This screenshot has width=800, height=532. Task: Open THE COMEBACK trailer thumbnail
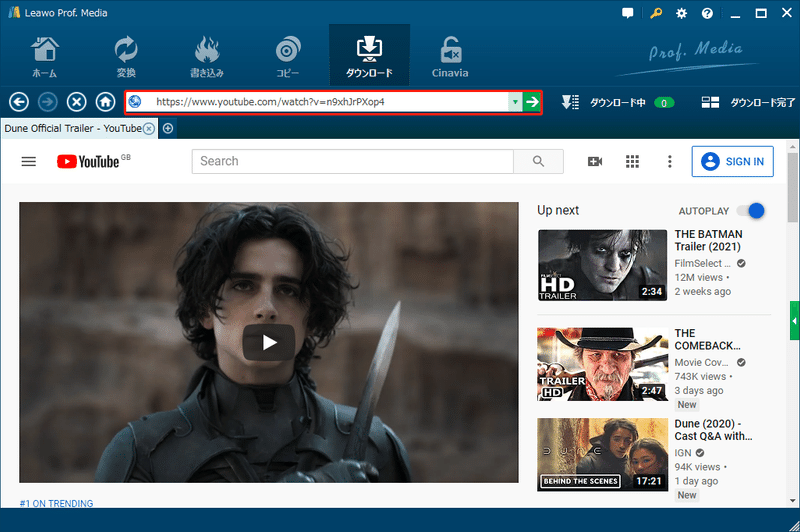pos(602,364)
